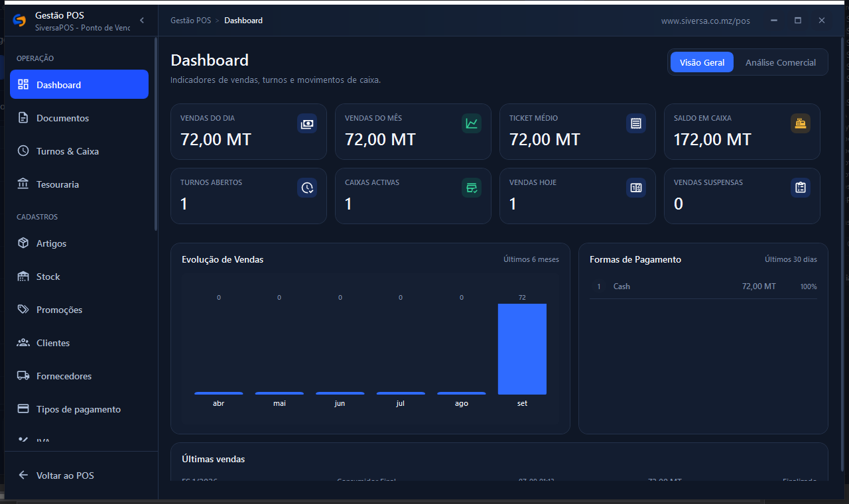This screenshot has height=504, width=849.
Task: Click the Clientes people icon
Action: (23, 343)
